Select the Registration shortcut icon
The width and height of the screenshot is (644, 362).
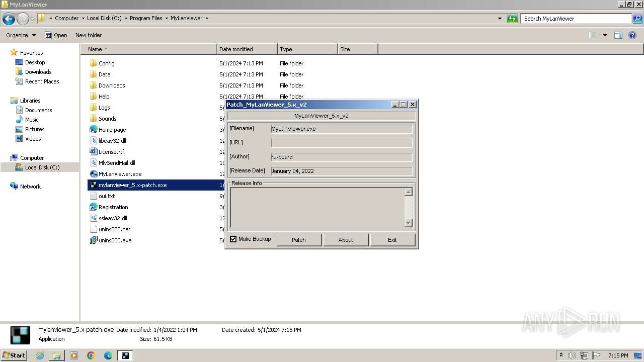93,207
